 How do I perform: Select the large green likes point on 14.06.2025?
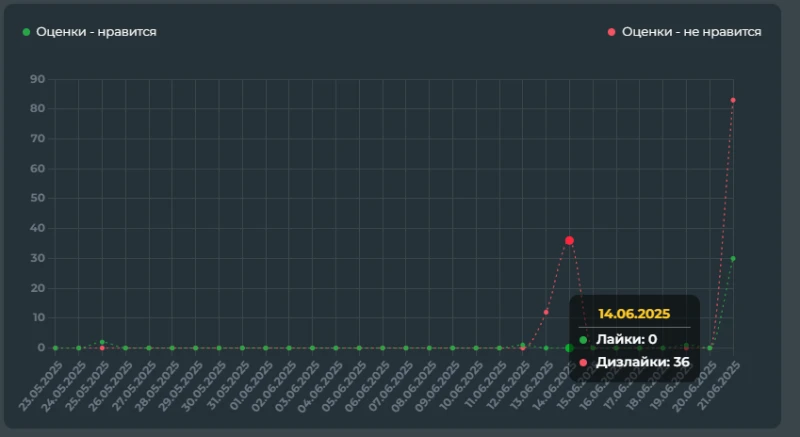[569, 348]
